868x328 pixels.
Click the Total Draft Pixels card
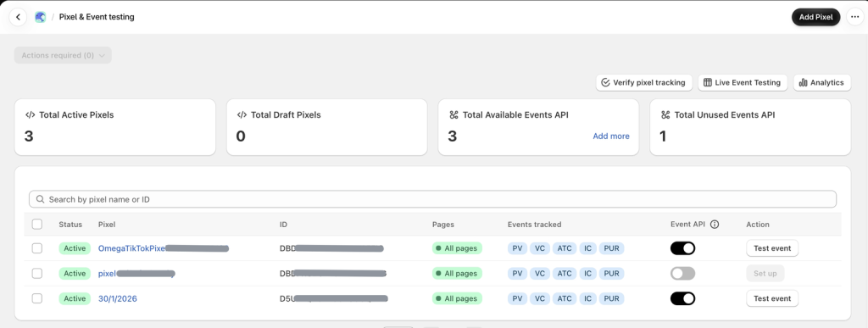(326, 127)
